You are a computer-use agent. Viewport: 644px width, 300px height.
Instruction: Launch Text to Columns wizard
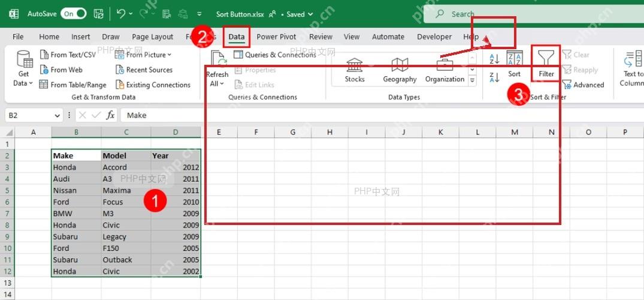coord(633,69)
